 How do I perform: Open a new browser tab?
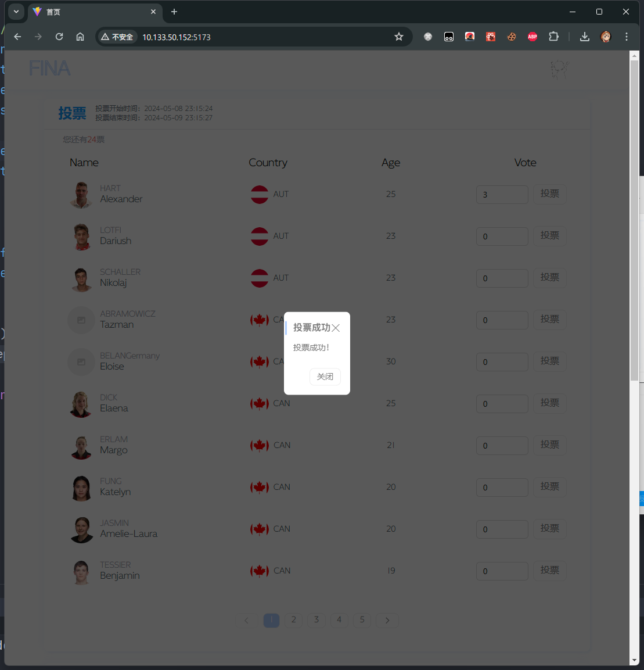[174, 12]
